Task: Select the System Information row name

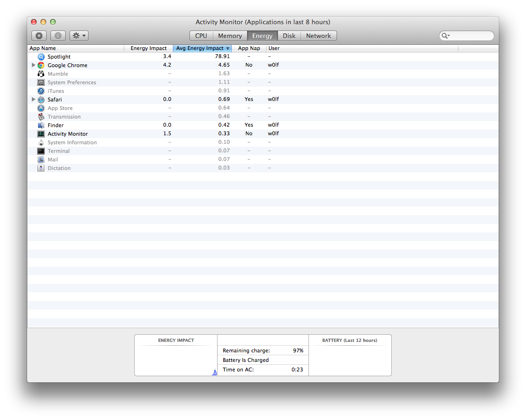Action: point(72,142)
